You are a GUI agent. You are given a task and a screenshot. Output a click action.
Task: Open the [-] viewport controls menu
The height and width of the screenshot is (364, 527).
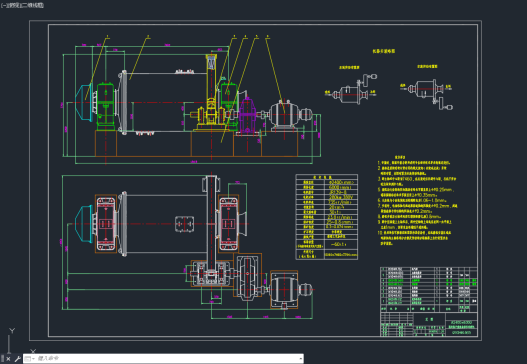coord(3,5)
